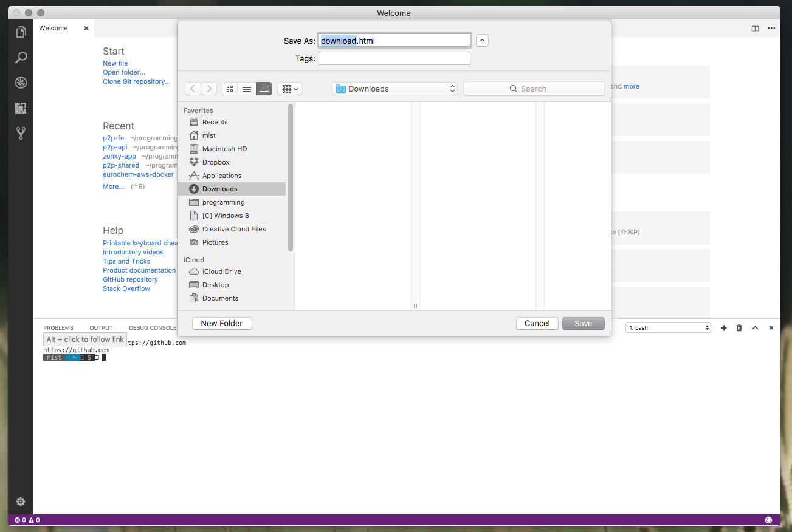Click the New Folder button
Image resolution: width=792 pixels, height=532 pixels.
(x=221, y=323)
